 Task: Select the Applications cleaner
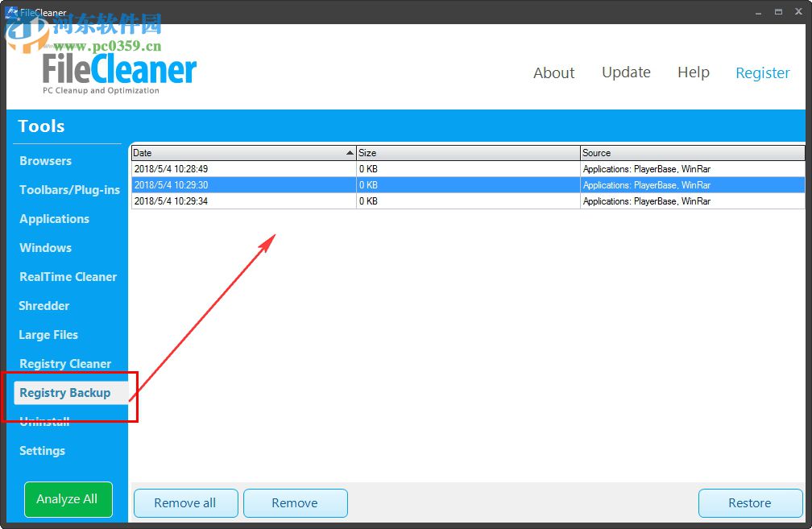(54, 219)
